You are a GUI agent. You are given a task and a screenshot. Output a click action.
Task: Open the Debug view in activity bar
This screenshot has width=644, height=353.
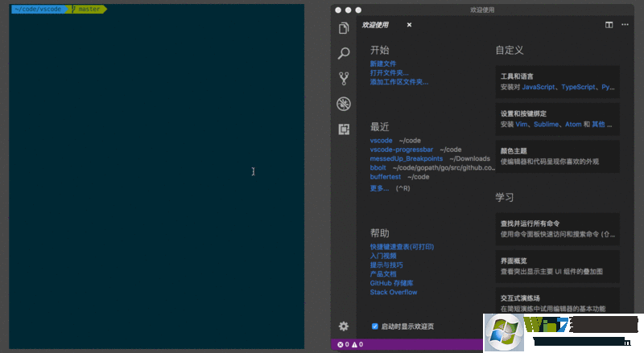(x=344, y=104)
